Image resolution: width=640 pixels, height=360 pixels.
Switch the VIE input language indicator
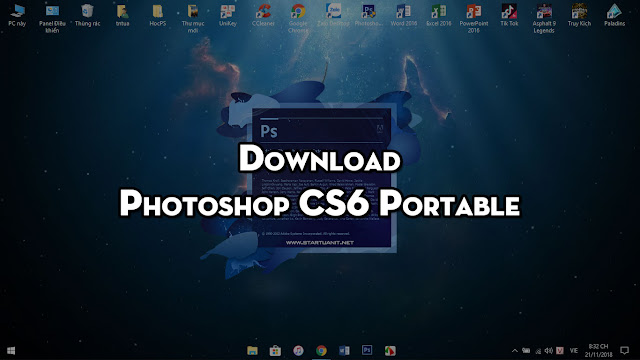click(x=574, y=351)
